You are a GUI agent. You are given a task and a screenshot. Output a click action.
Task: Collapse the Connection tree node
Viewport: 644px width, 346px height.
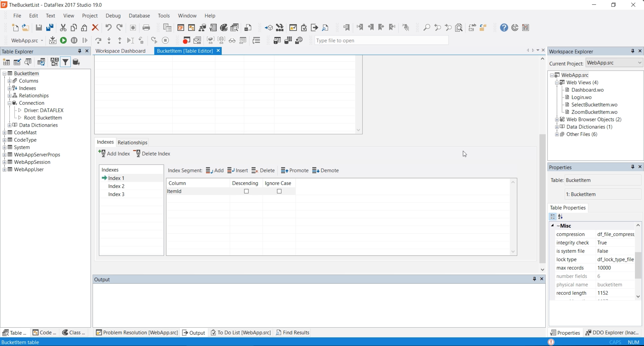9,103
